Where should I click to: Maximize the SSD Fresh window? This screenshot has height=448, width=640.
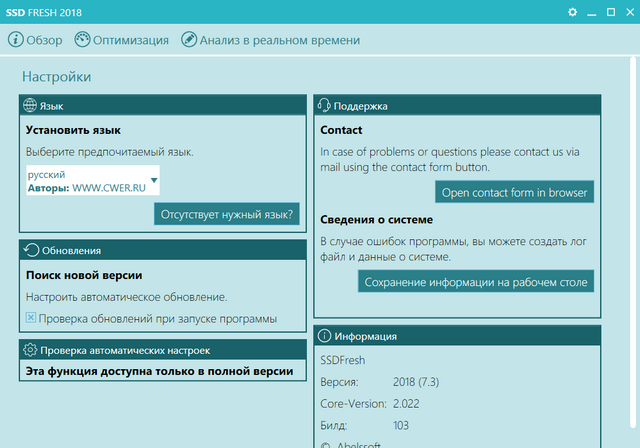point(611,12)
